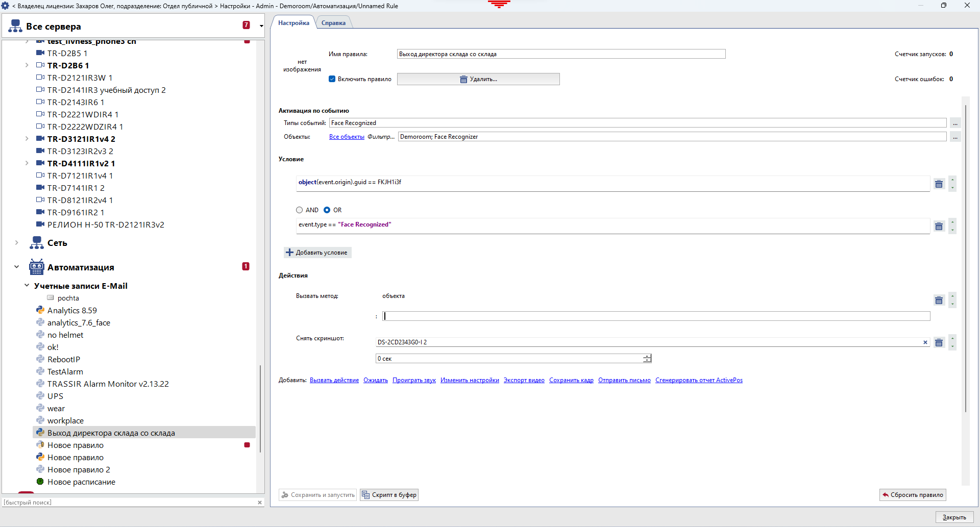Viewport: 980px width, 527px height.
Task: Click the trash icon of the first condition row
Action: (939, 184)
